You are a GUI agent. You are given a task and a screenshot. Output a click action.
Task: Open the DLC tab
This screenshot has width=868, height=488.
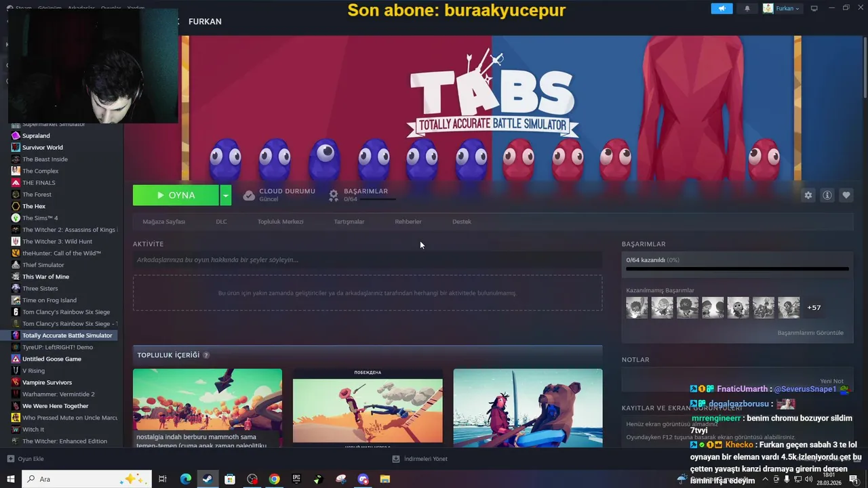[222, 222]
